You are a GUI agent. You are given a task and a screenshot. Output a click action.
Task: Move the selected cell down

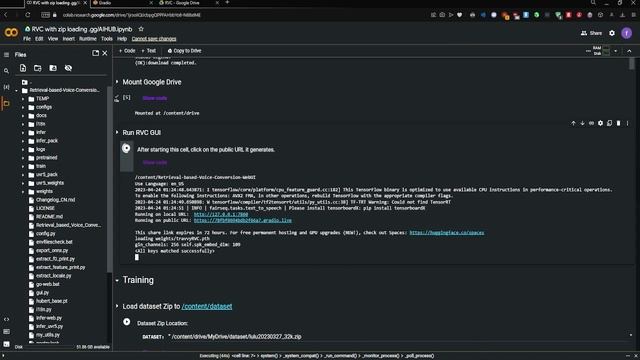[582, 123]
